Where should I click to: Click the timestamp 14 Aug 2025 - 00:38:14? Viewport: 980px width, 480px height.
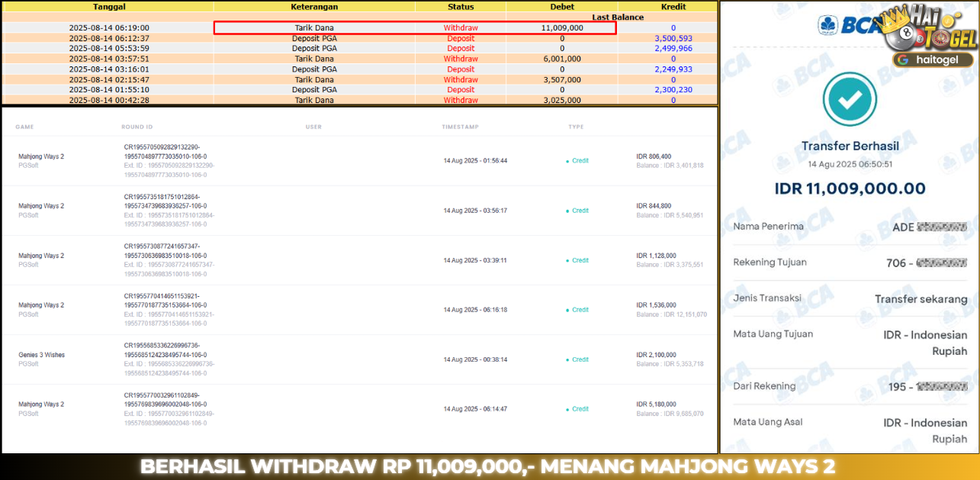pos(475,359)
